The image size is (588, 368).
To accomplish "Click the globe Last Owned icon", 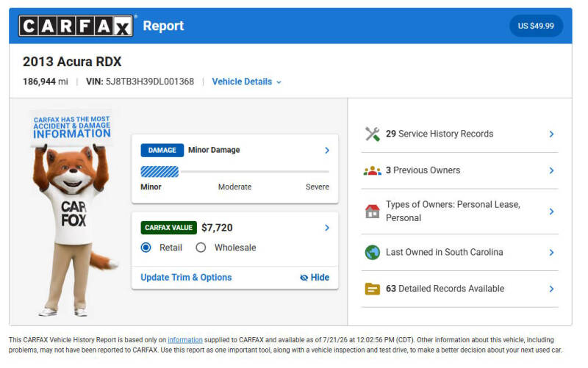I will [x=373, y=252].
